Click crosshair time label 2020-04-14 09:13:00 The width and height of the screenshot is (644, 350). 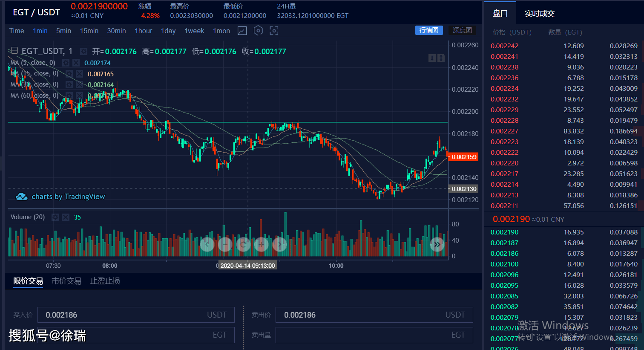(x=247, y=265)
